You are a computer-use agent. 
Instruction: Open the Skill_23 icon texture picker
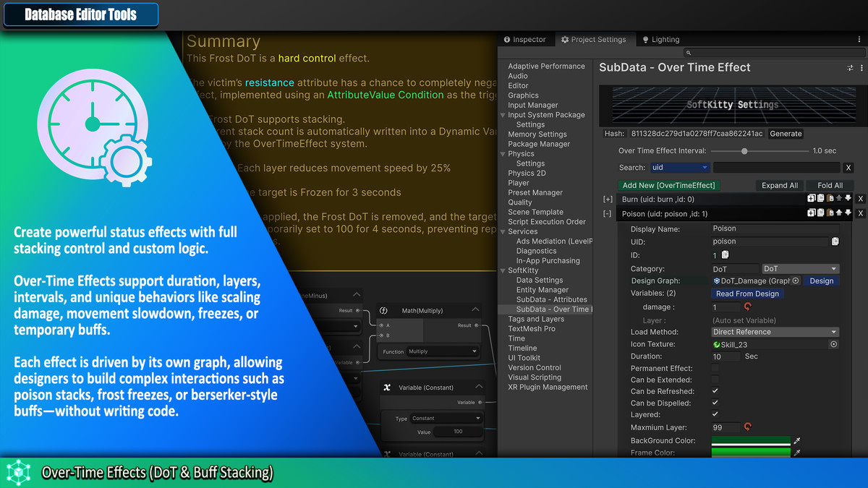point(833,344)
